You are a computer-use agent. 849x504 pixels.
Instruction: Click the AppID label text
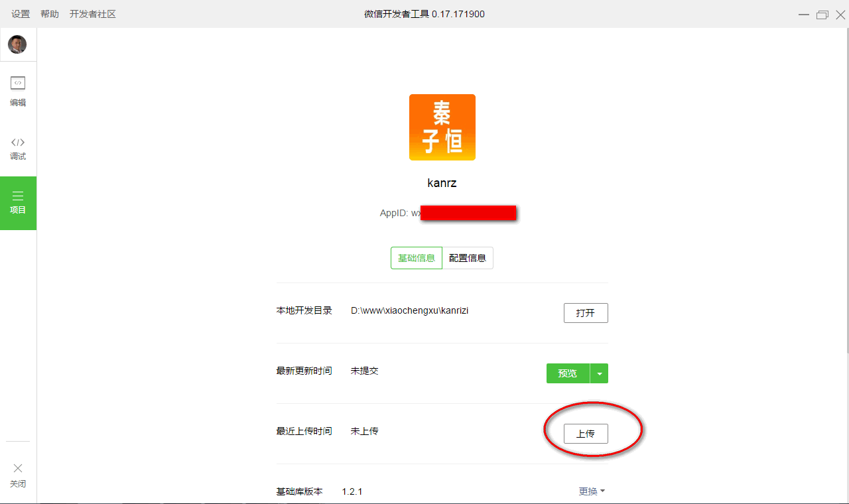point(394,213)
